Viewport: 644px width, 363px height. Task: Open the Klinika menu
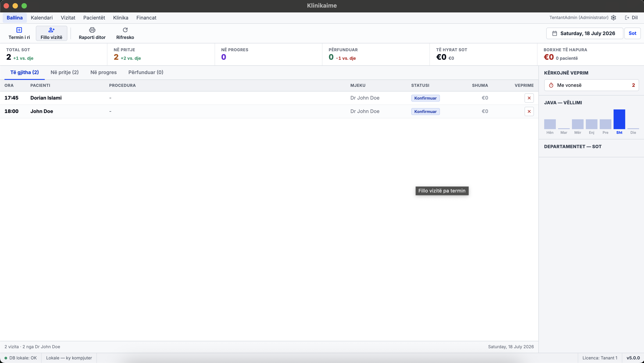point(121,18)
